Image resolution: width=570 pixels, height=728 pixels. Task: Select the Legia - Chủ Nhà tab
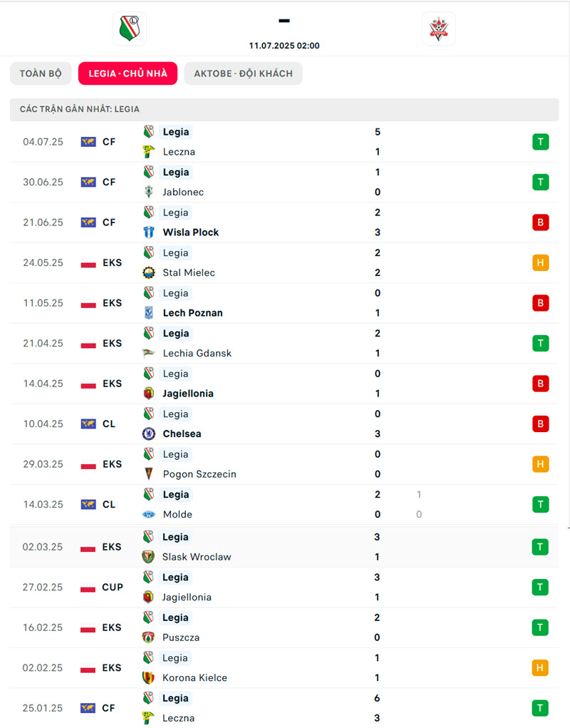[x=128, y=73]
